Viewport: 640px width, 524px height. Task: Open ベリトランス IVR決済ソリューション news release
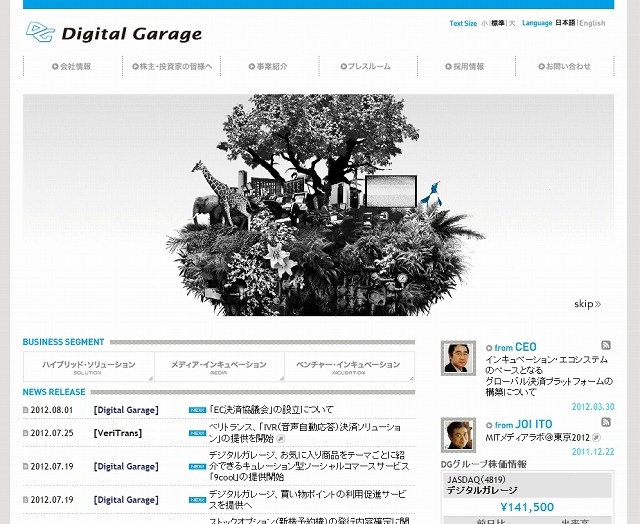305,433
